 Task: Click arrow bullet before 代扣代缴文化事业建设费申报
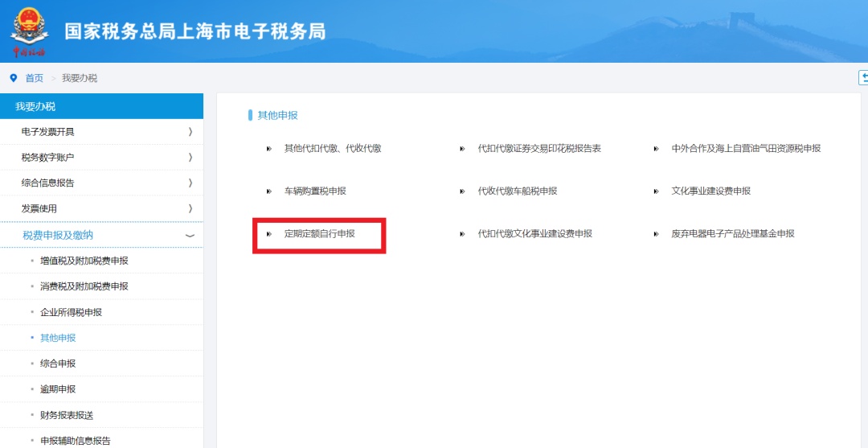click(463, 234)
